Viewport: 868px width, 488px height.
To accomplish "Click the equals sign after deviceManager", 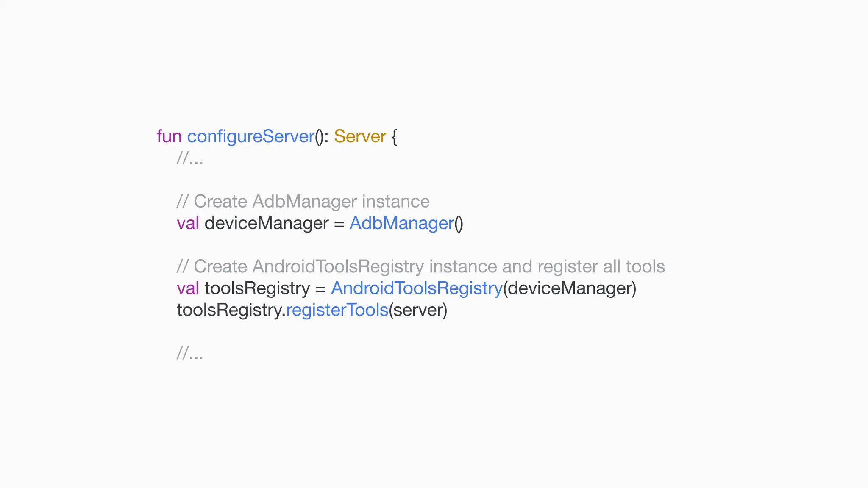I will (339, 224).
